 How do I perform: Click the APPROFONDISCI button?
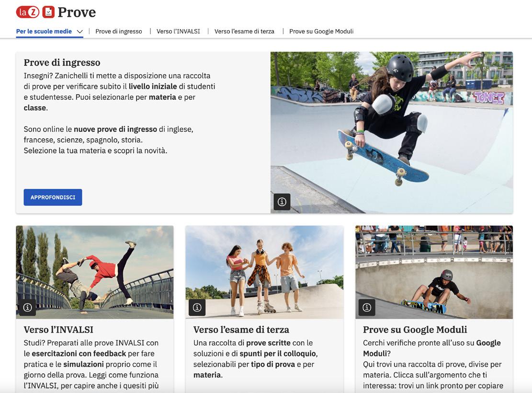click(53, 197)
